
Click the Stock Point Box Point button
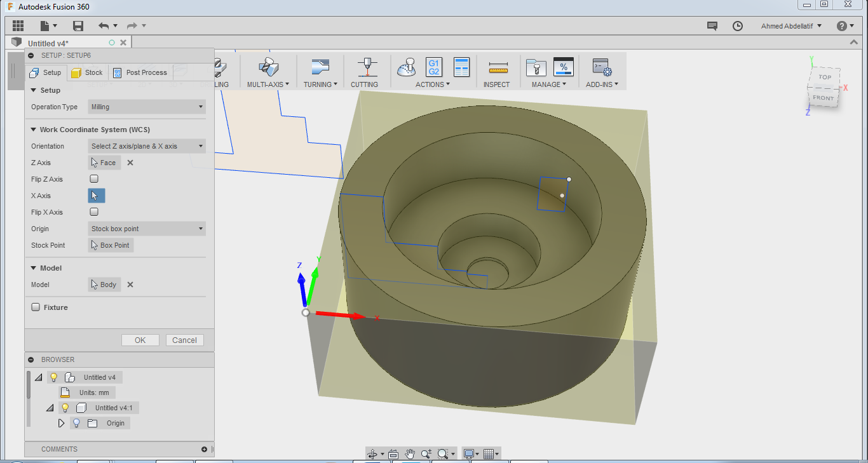click(x=111, y=245)
